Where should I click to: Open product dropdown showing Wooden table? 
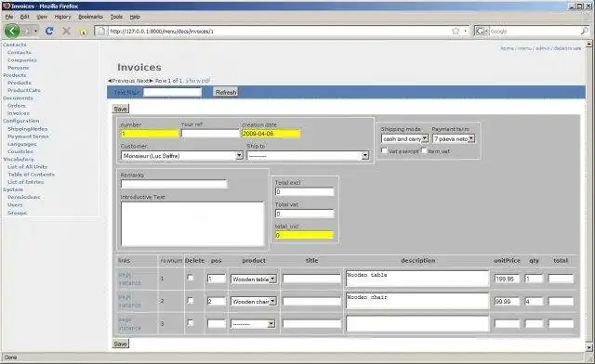[x=254, y=279]
